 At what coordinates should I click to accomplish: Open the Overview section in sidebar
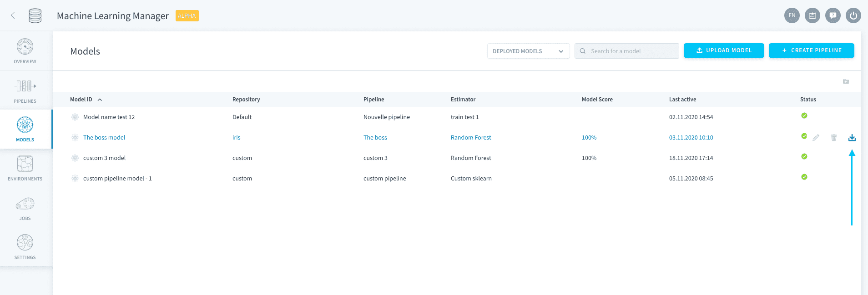(25, 51)
